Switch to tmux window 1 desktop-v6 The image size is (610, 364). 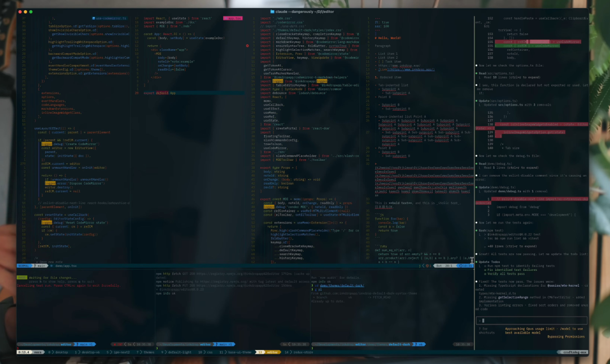88,352
